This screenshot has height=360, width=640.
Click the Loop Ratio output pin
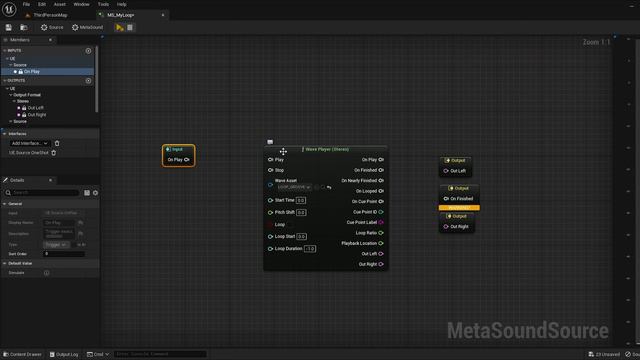381,233
